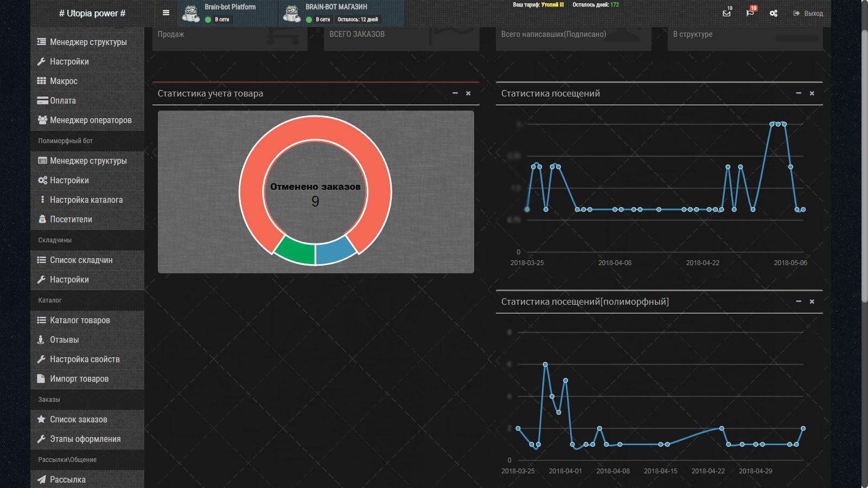Click the Utopia power logo link
Viewport: 868px width, 488px height.
92,14
